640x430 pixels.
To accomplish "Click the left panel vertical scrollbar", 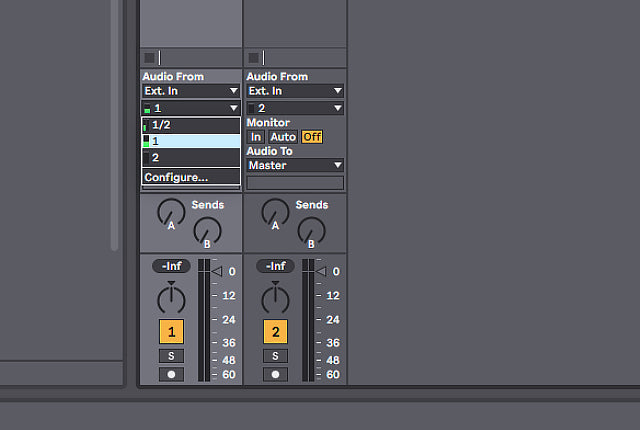I will [x=115, y=125].
